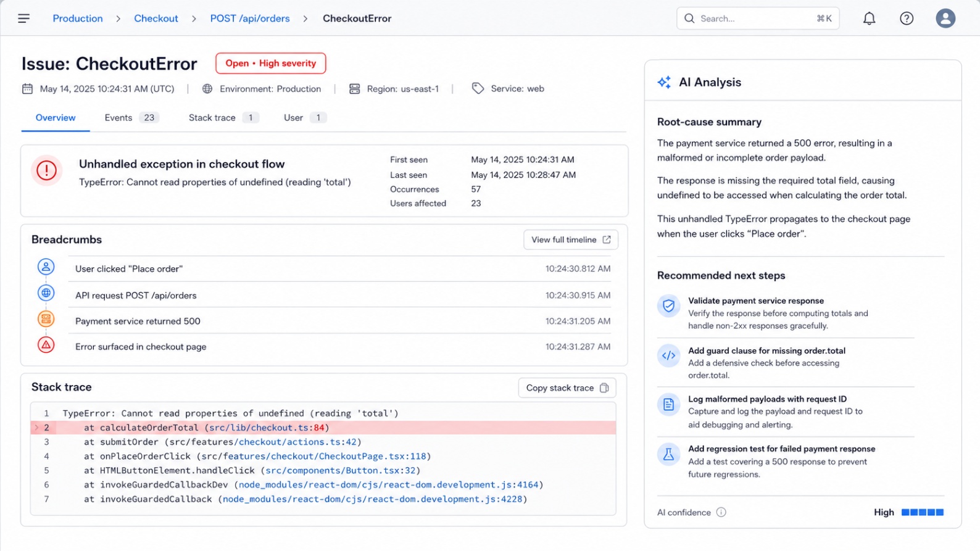The image size is (980, 551).
Task: Click the tag icon next to Service
Action: point(478,89)
